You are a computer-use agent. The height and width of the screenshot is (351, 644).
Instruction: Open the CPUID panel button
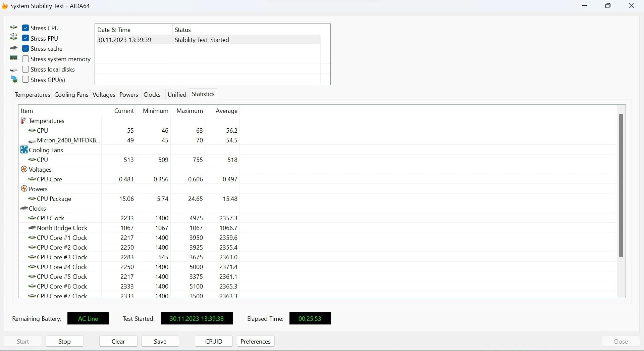tap(214, 341)
